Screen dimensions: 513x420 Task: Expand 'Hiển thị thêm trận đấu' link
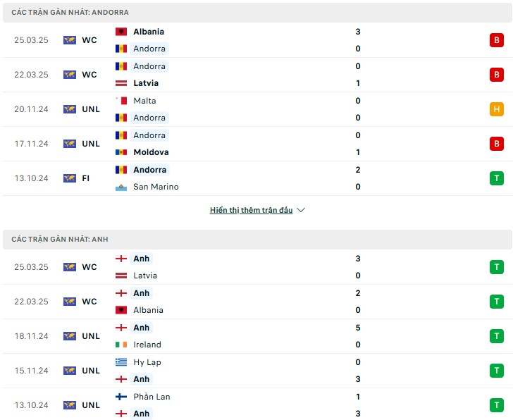[x=251, y=210]
